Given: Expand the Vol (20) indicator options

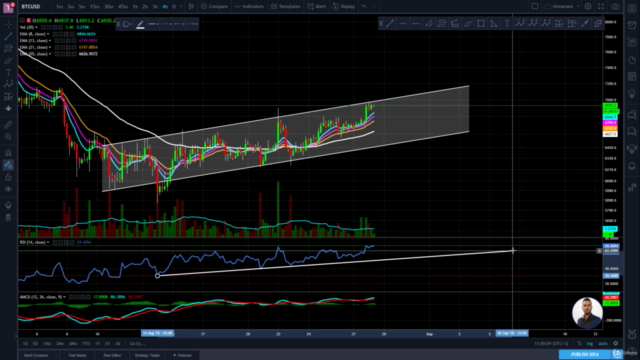Looking at the screenshot, I should pos(37,27).
